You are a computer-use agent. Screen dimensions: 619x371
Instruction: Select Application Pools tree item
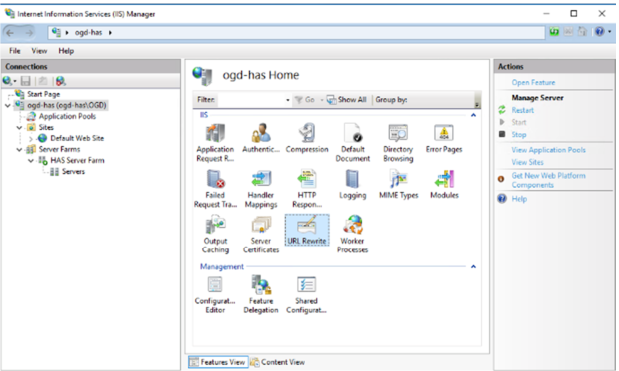click(x=67, y=116)
